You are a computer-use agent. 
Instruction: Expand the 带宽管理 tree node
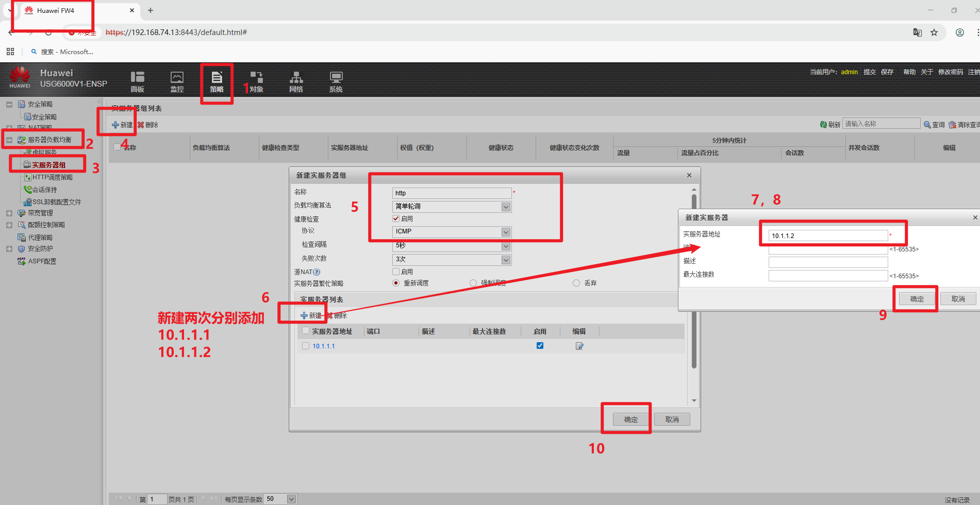pyautogui.click(x=9, y=213)
